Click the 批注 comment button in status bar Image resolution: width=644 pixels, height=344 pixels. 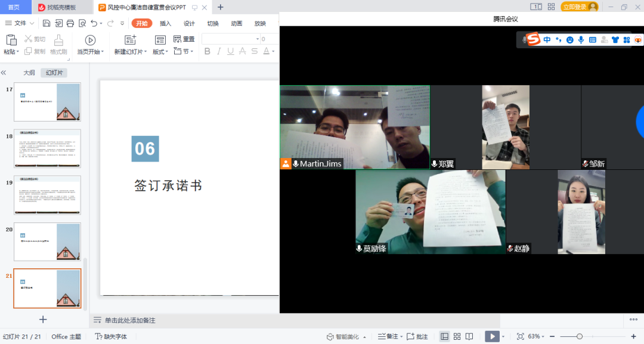pos(417,337)
